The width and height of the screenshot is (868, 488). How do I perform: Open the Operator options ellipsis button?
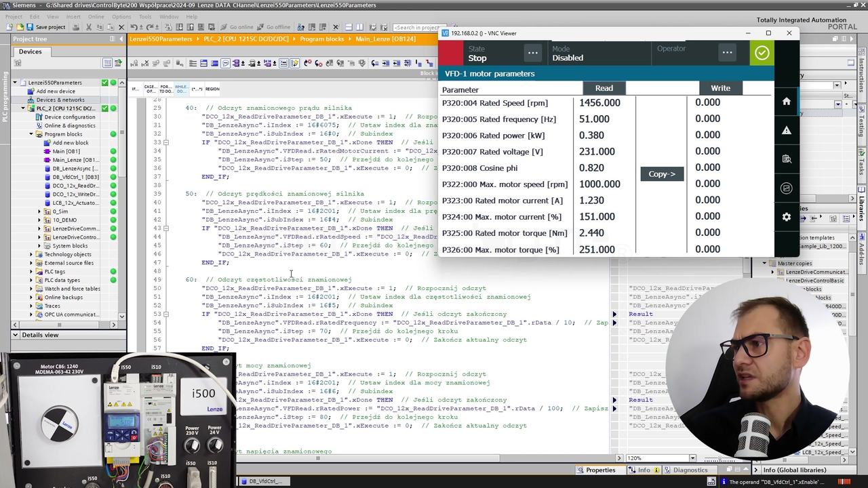727,52
